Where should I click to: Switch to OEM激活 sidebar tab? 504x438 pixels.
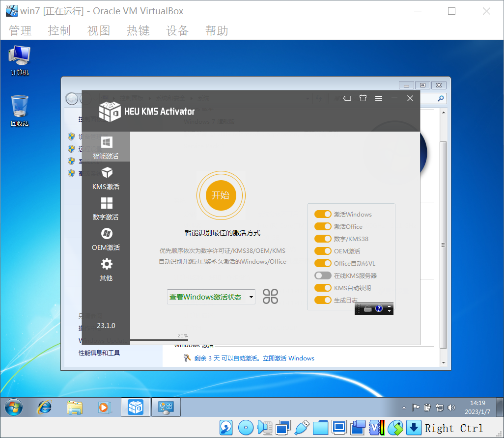(x=106, y=239)
